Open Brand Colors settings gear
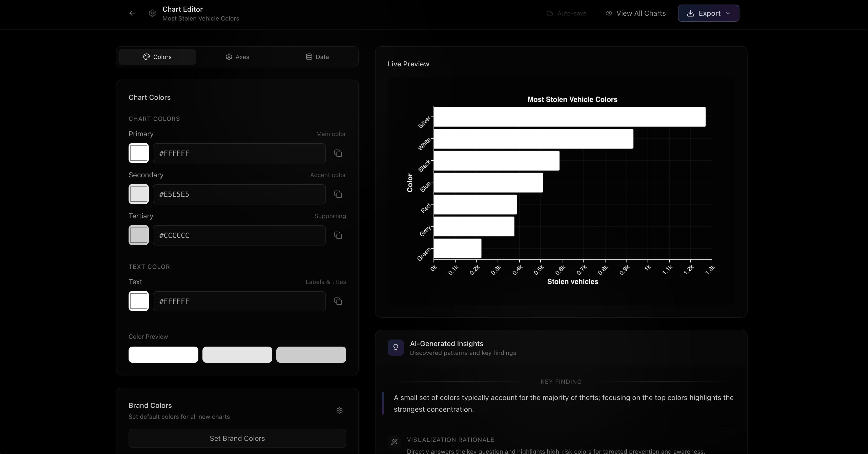Image resolution: width=868 pixels, height=454 pixels. [339, 410]
